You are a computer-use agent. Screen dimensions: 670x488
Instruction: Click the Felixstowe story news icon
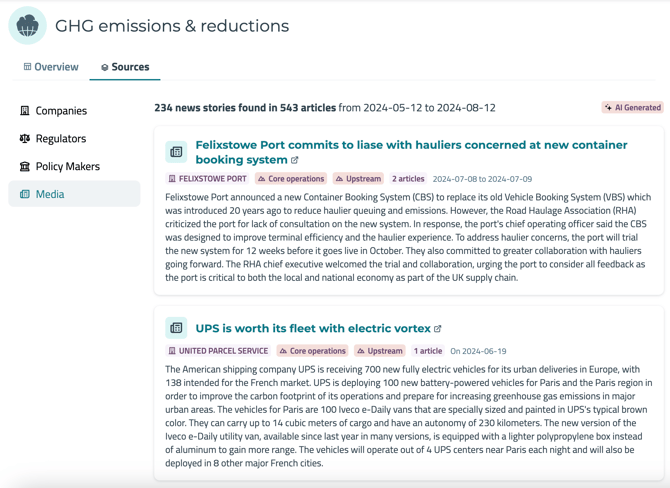[x=176, y=152]
